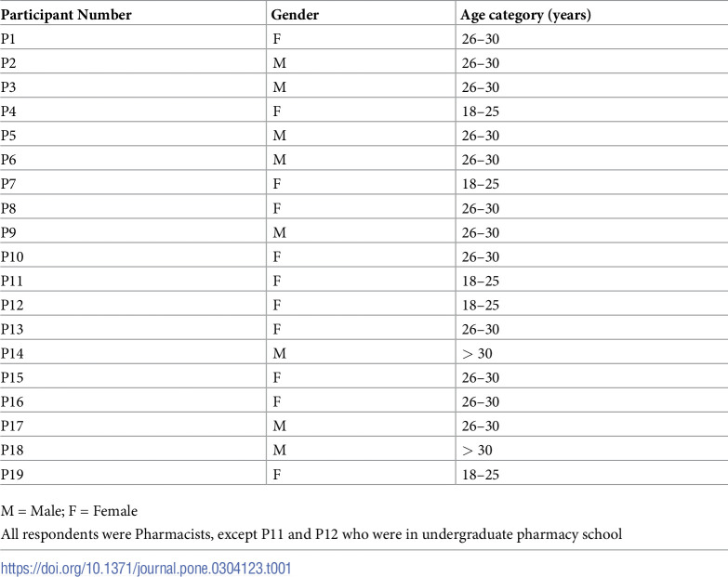The width and height of the screenshot is (728, 577).
Task: Select participant P10 cell
Action: (12, 256)
